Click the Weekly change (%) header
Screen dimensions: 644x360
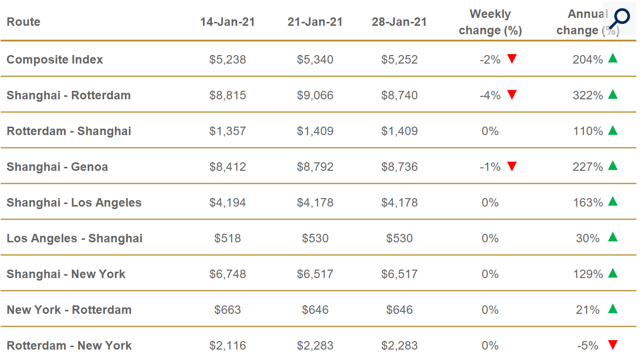[x=490, y=22]
